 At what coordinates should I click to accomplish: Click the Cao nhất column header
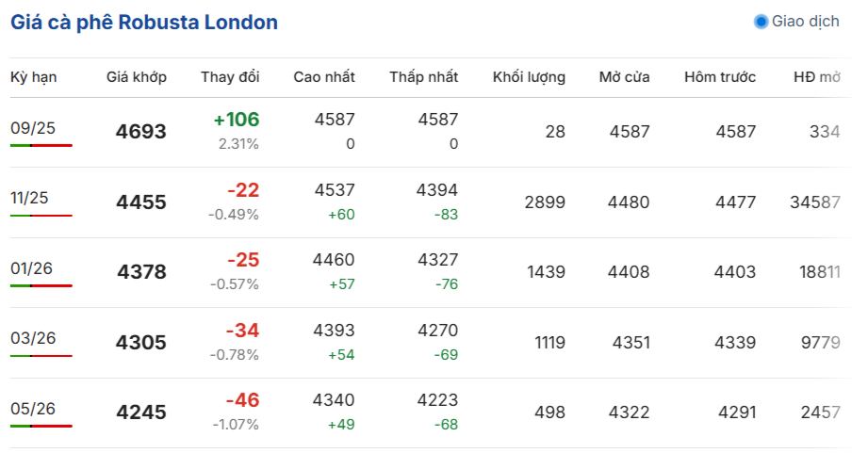pos(324,77)
